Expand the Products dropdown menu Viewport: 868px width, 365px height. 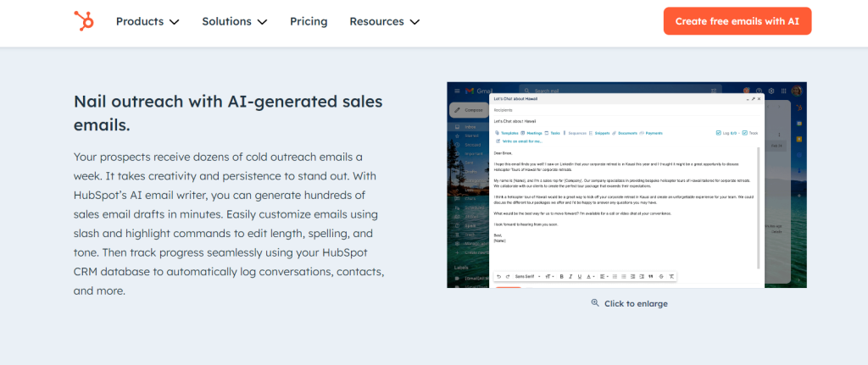[x=147, y=21]
